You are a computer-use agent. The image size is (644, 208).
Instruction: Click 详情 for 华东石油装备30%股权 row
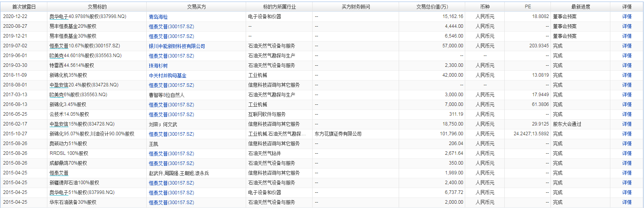[627, 202]
